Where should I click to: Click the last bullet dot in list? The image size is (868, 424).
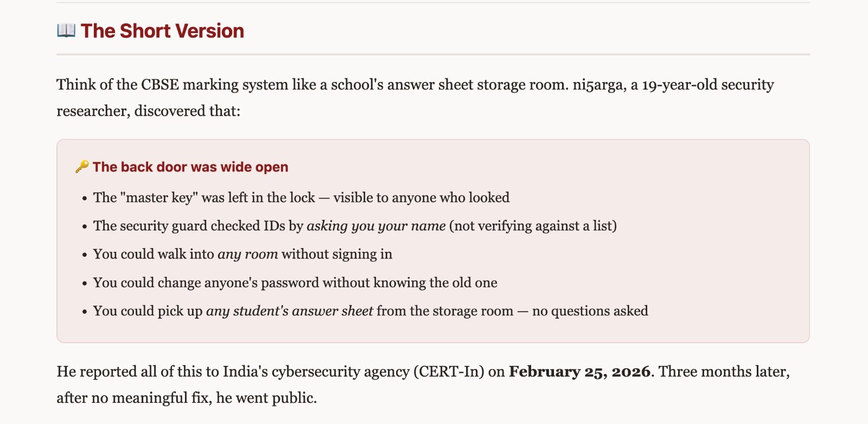point(84,312)
